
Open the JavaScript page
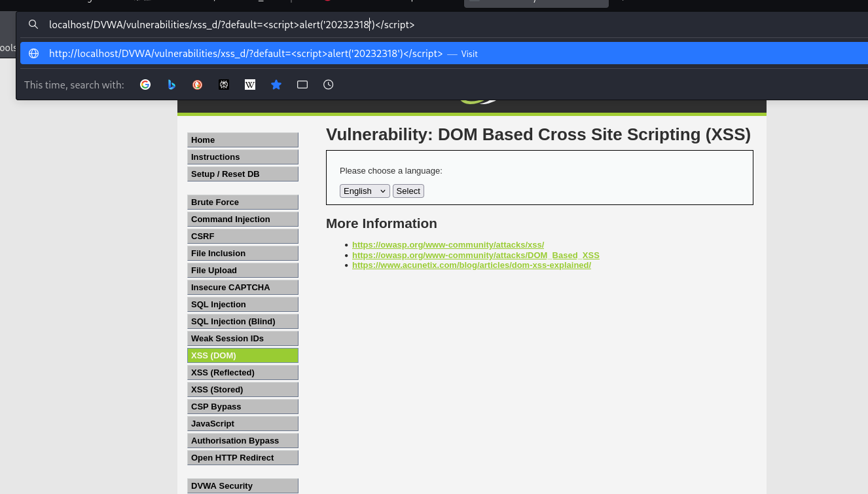tap(243, 424)
